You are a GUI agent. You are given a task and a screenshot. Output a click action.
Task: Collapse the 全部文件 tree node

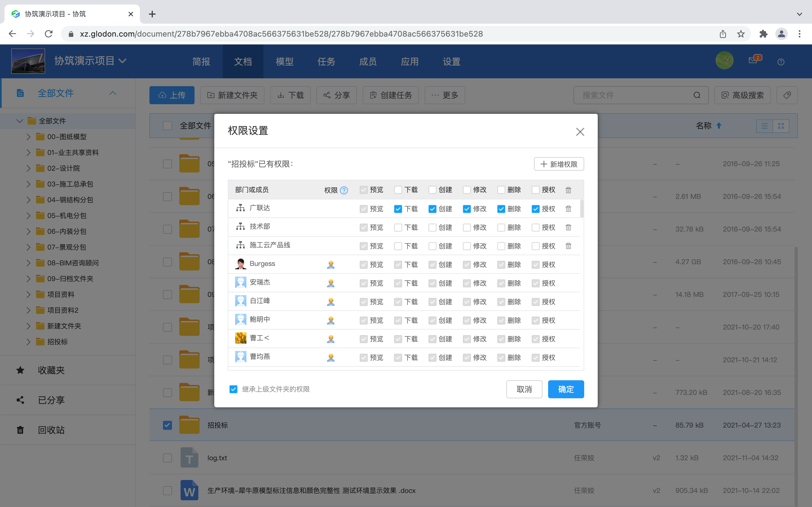point(19,121)
